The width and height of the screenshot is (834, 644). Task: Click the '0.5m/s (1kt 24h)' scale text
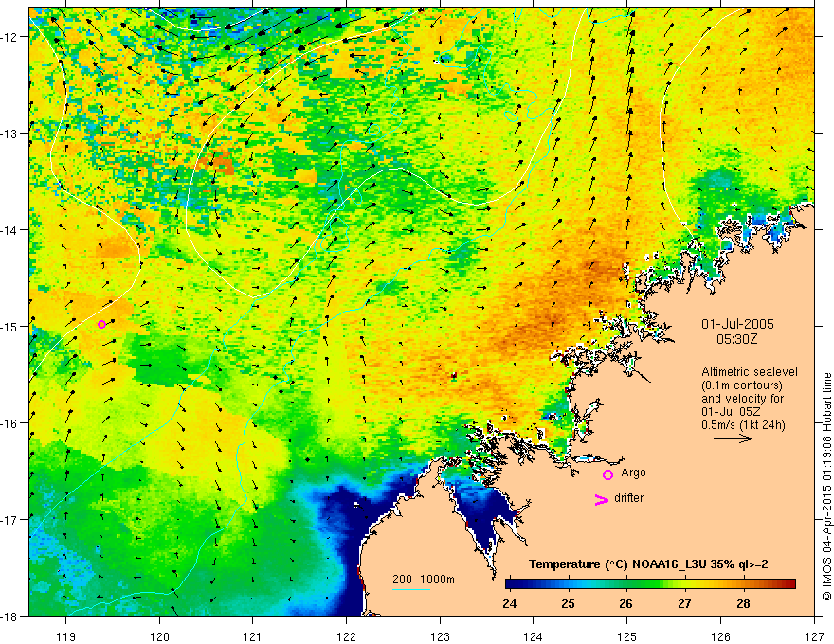[744, 425]
